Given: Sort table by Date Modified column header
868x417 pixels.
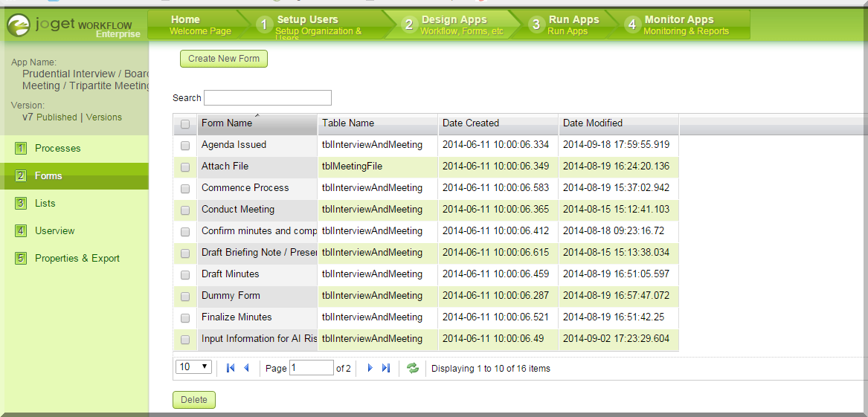Looking at the screenshot, I should pos(593,123).
